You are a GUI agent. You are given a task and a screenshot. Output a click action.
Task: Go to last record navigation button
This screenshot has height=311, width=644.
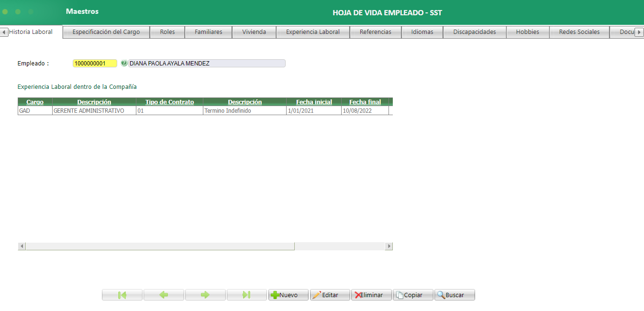click(247, 295)
